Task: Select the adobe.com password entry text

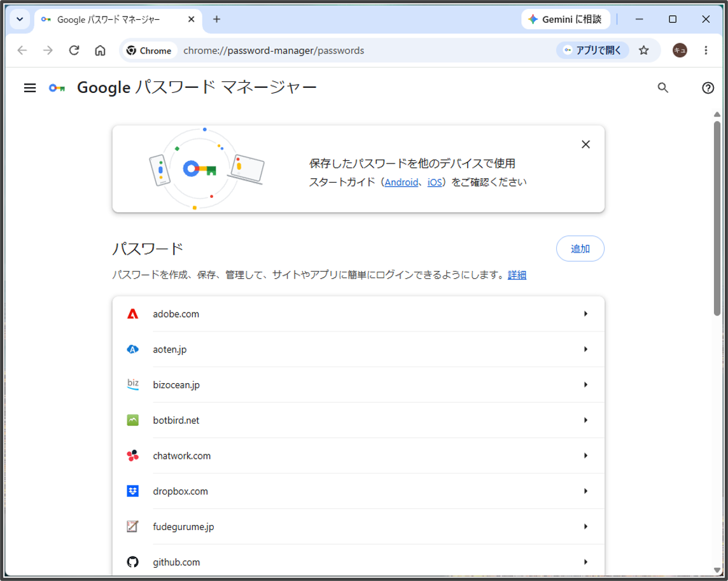Action: [176, 314]
